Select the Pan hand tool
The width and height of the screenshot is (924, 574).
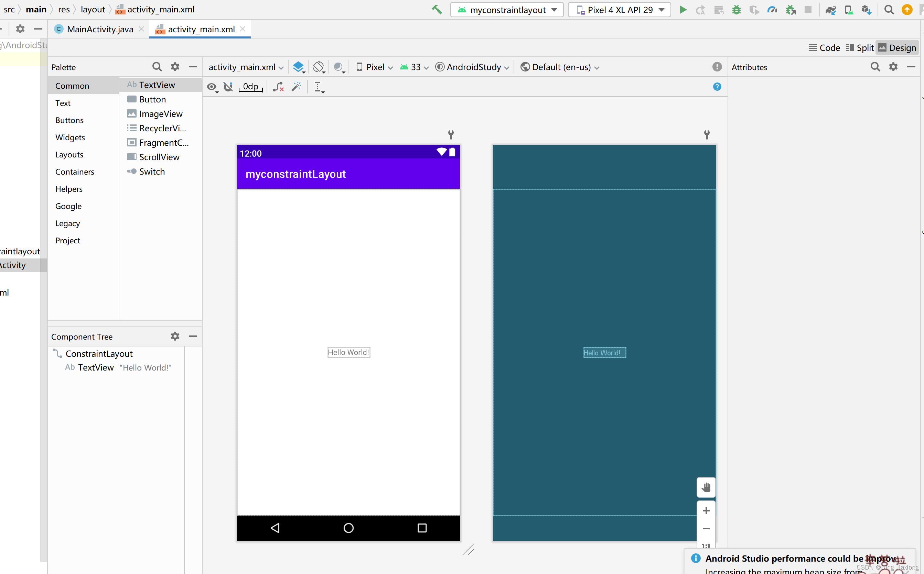[x=706, y=487]
